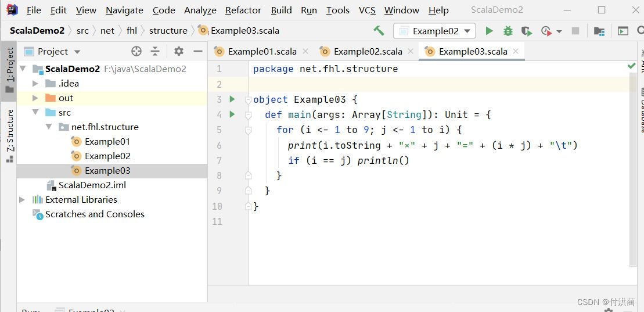Click ScalaDemo2 in the breadcrumb bar
The image size is (644, 312).
[37, 31]
